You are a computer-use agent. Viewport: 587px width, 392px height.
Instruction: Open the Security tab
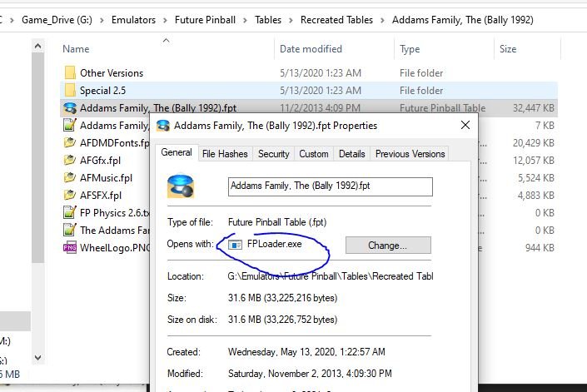(x=274, y=154)
